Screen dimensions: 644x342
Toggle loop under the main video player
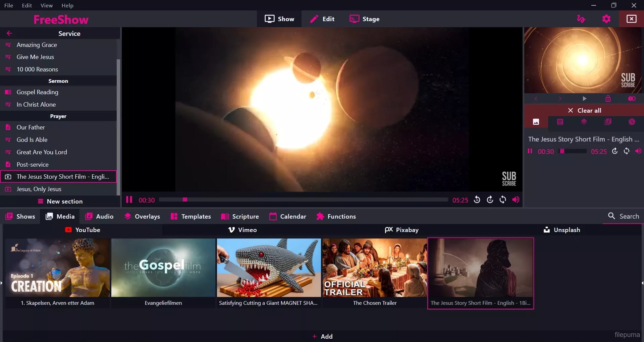click(x=503, y=200)
